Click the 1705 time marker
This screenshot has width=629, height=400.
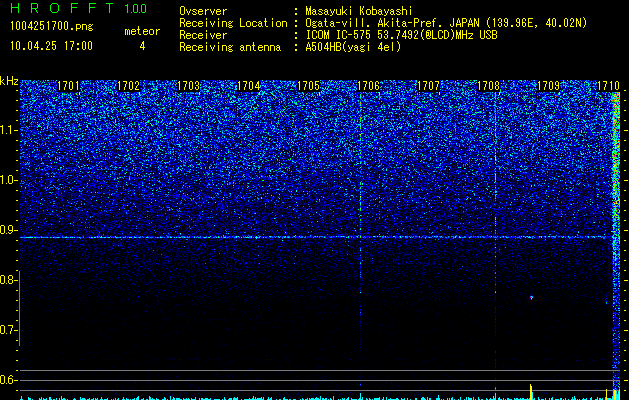308,86
